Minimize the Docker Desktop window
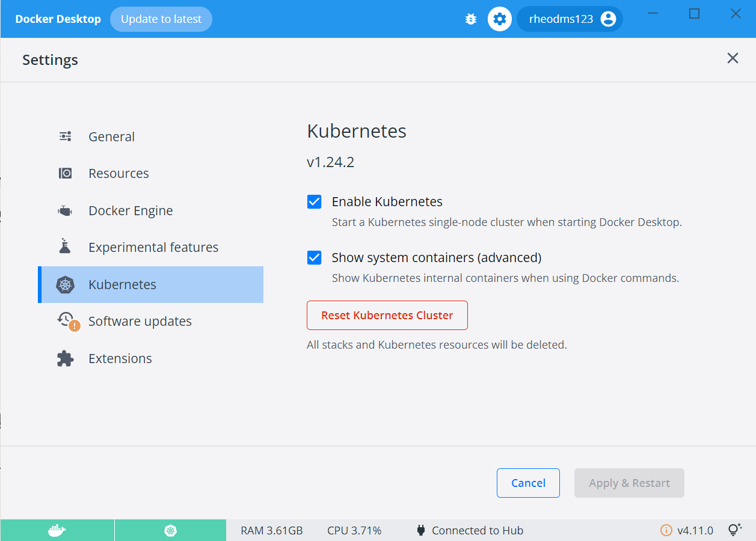This screenshot has height=541, width=756. [653, 14]
